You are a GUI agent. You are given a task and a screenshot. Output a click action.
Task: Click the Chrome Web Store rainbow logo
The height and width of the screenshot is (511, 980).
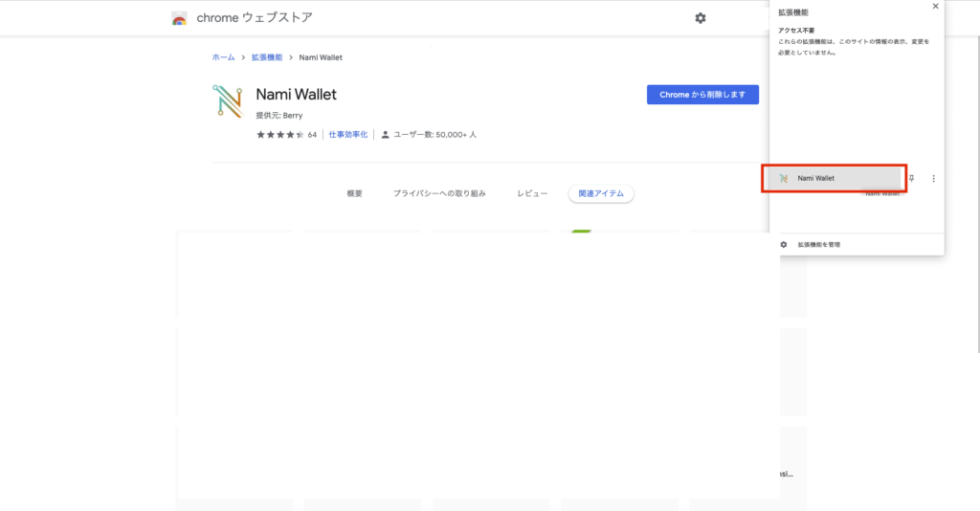(x=179, y=19)
